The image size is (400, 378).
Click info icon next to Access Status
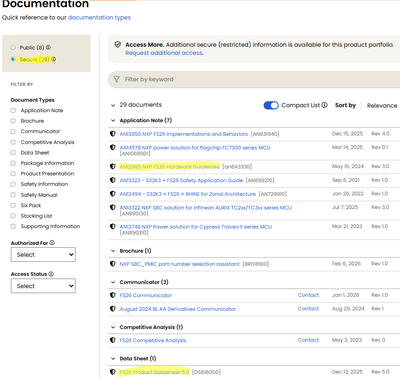(x=51, y=274)
